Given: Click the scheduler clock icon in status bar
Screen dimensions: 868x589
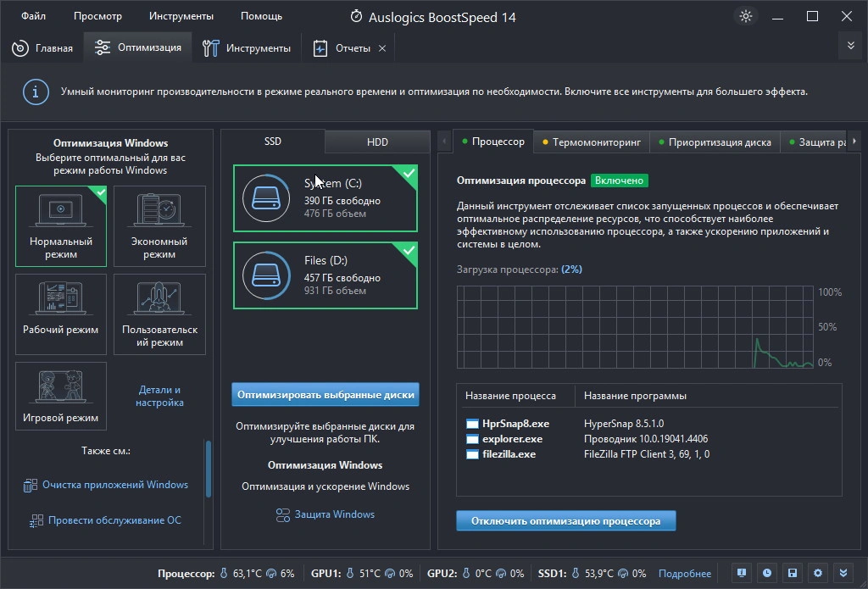Looking at the screenshot, I should (767, 573).
